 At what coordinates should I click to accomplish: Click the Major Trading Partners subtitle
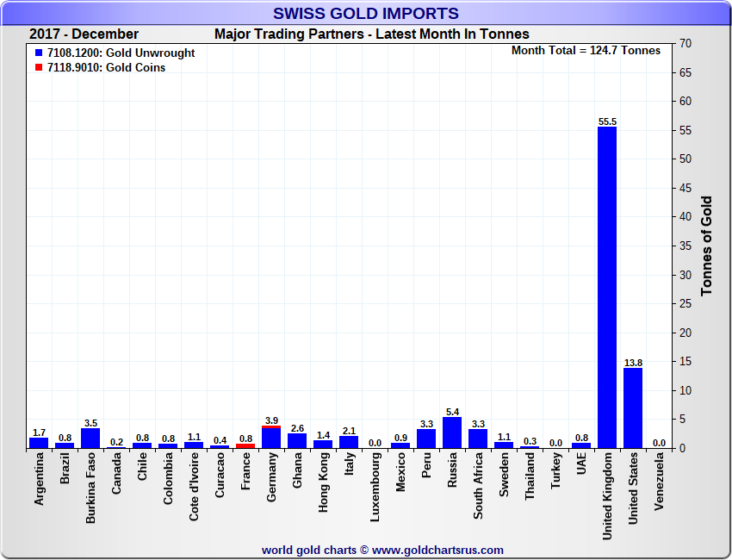[371, 34]
